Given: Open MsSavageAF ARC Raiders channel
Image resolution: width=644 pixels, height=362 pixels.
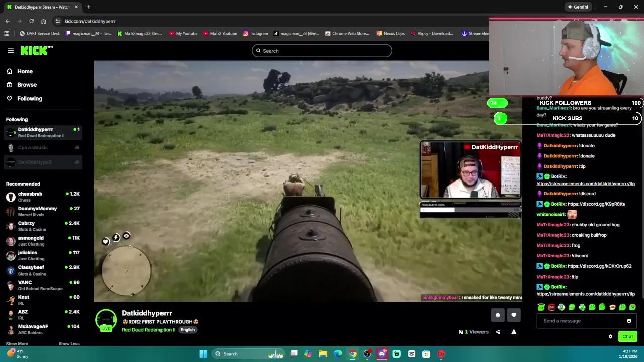Looking at the screenshot, I should tap(43, 329).
